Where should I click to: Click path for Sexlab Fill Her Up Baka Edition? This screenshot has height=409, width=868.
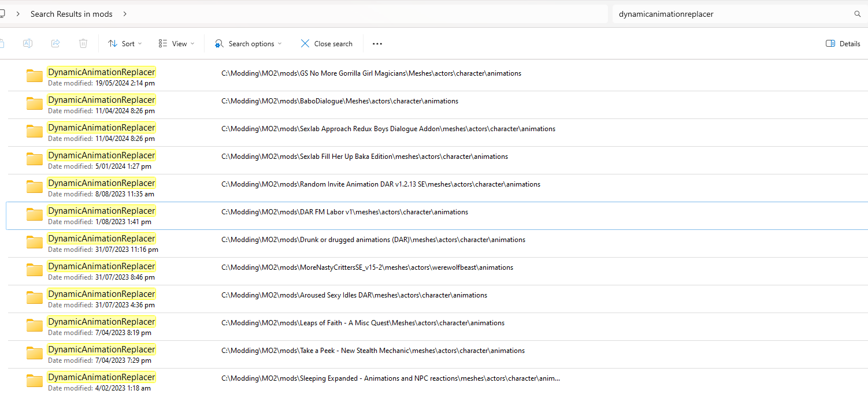(365, 157)
